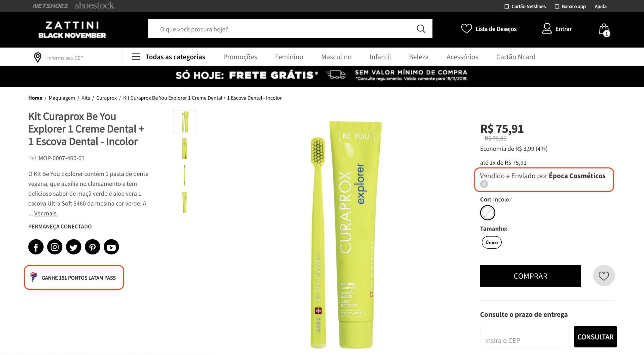
Task: Select the Único size option
Action: point(492,242)
